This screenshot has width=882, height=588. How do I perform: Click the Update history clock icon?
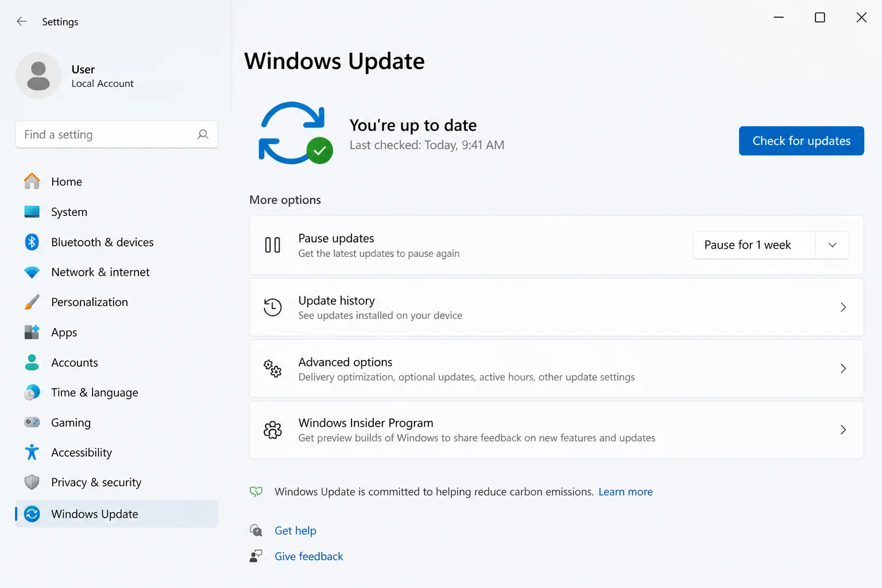[273, 307]
